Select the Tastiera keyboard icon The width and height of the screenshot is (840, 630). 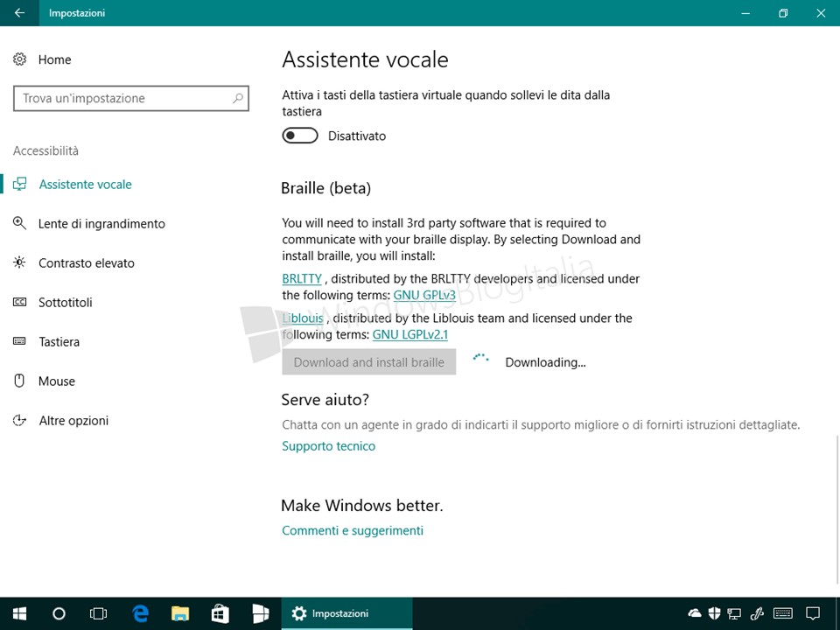coord(19,341)
